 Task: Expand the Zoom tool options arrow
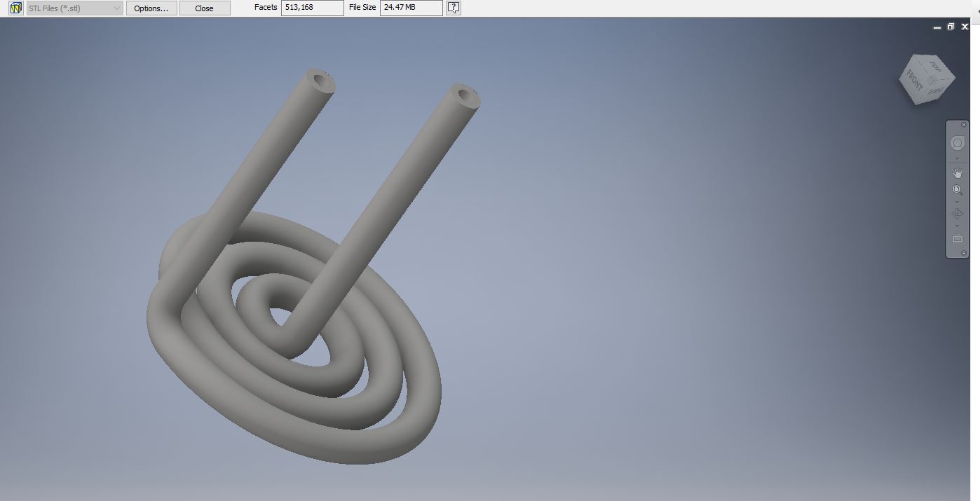point(957,203)
